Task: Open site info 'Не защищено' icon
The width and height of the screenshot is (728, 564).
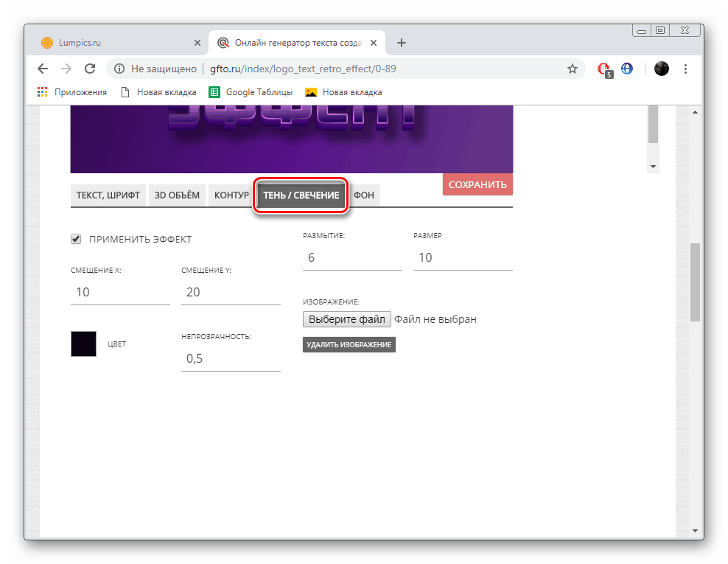Action: (x=119, y=69)
